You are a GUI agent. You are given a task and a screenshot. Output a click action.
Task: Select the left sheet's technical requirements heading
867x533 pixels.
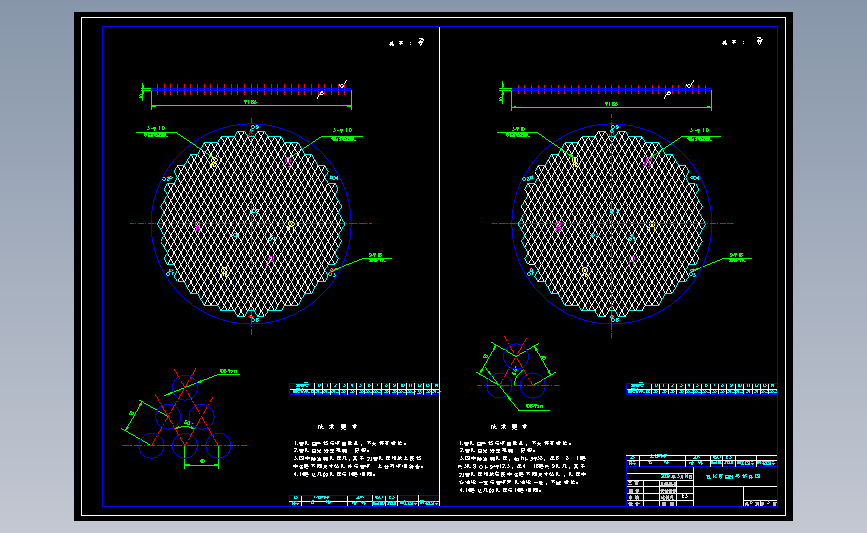click(338, 427)
